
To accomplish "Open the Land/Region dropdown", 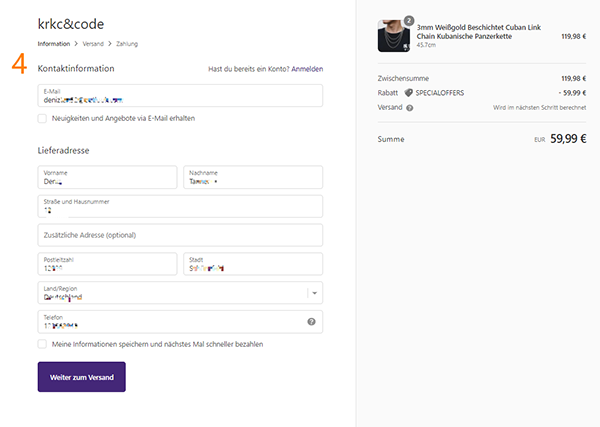I will pos(180,293).
